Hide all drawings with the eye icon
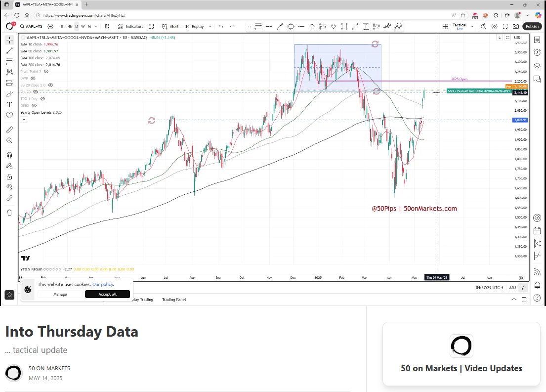 [9, 187]
